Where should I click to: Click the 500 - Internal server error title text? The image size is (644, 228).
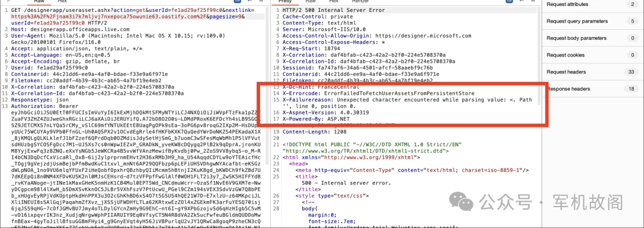pos(347,183)
